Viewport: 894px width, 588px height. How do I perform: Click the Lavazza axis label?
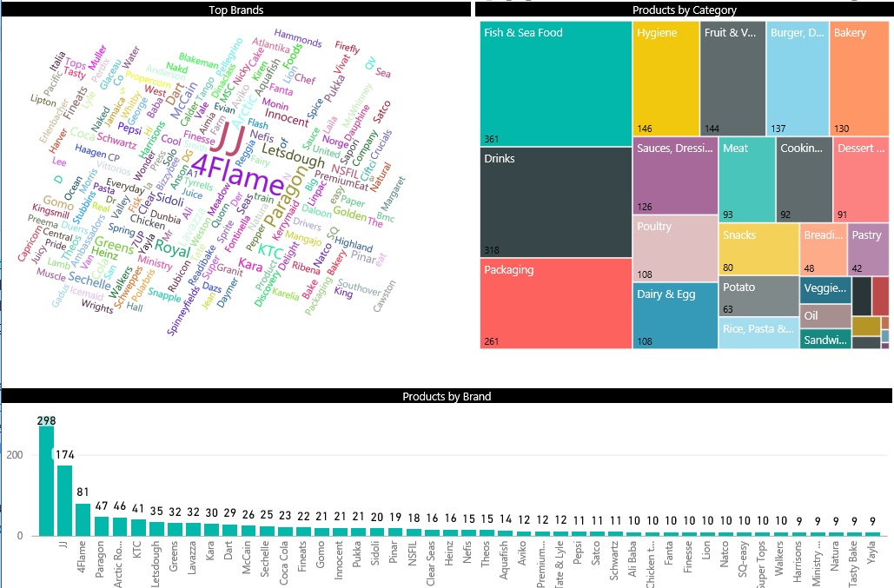192,557
